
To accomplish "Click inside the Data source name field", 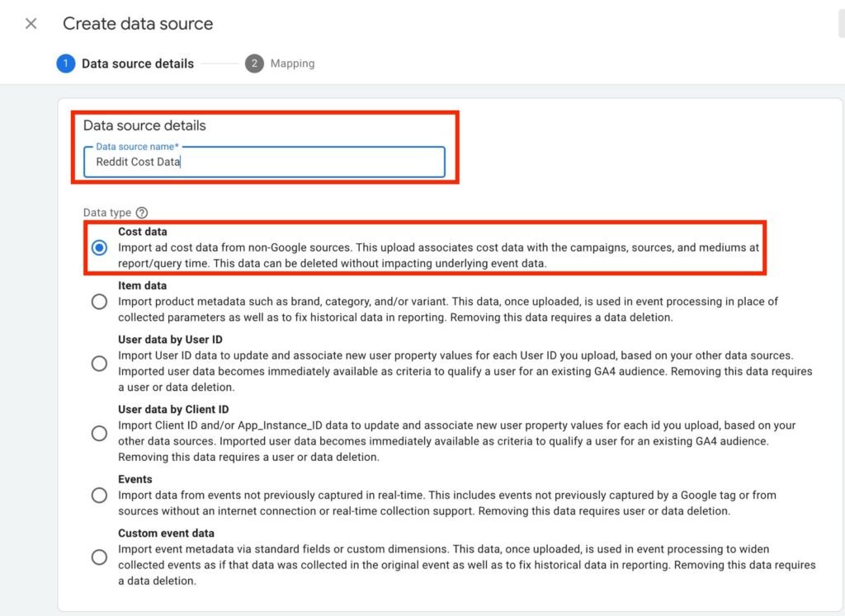I will (264, 161).
